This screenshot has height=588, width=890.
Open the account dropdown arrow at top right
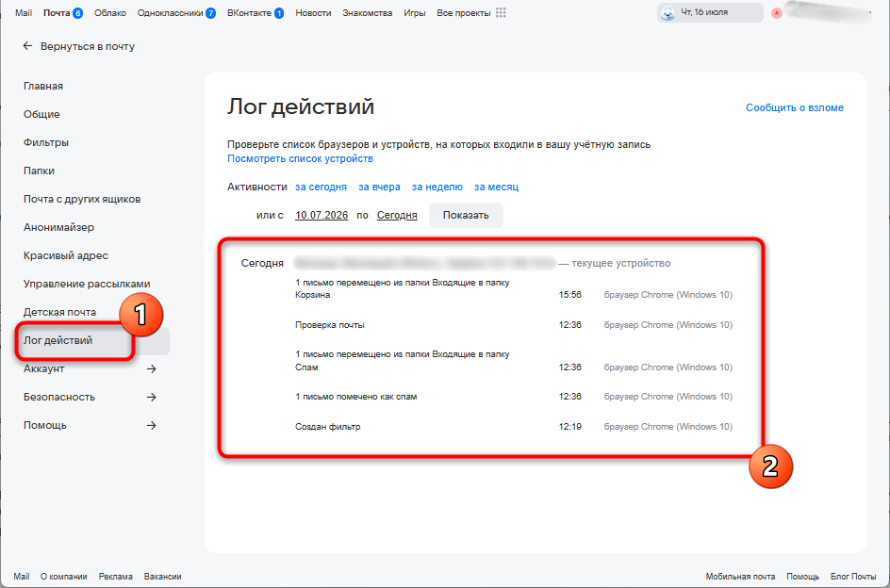point(870,12)
